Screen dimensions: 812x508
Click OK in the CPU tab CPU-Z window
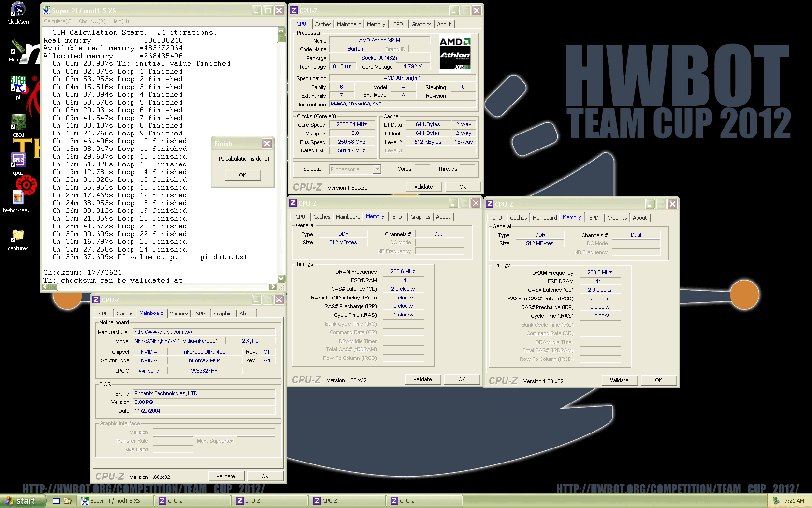463,187
